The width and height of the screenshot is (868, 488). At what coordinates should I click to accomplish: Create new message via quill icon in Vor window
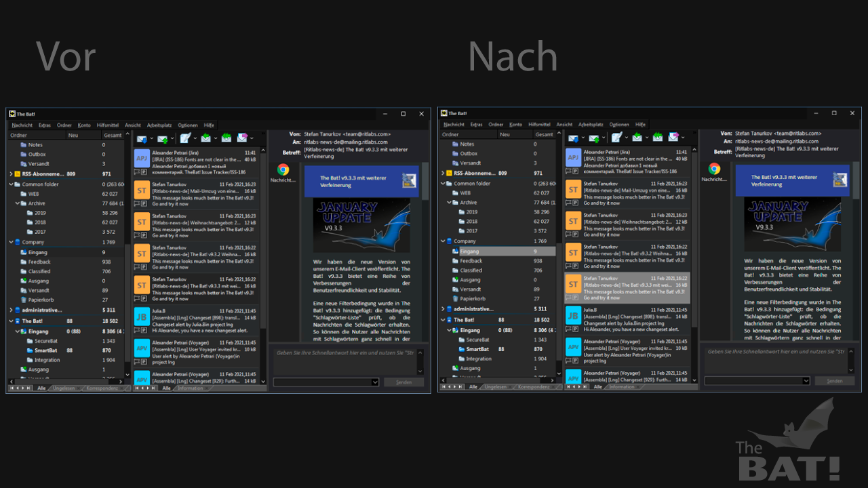coord(184,138)
